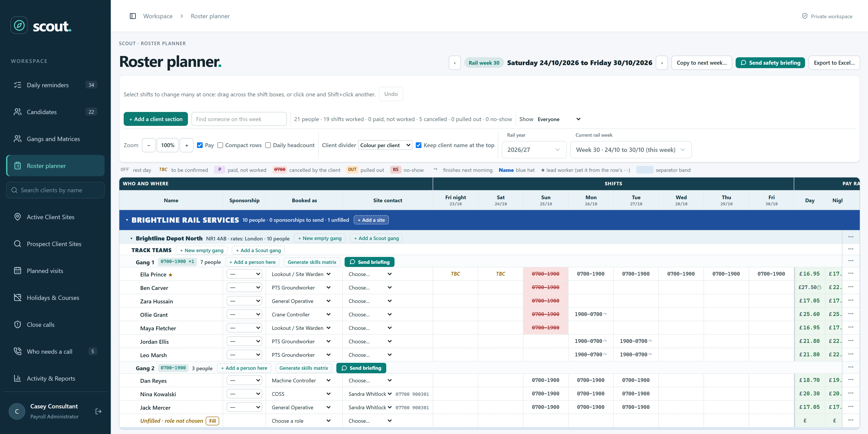Click Copy to next week button
The width and height of the screenshot is (868, 434).
tap(702, 63)
